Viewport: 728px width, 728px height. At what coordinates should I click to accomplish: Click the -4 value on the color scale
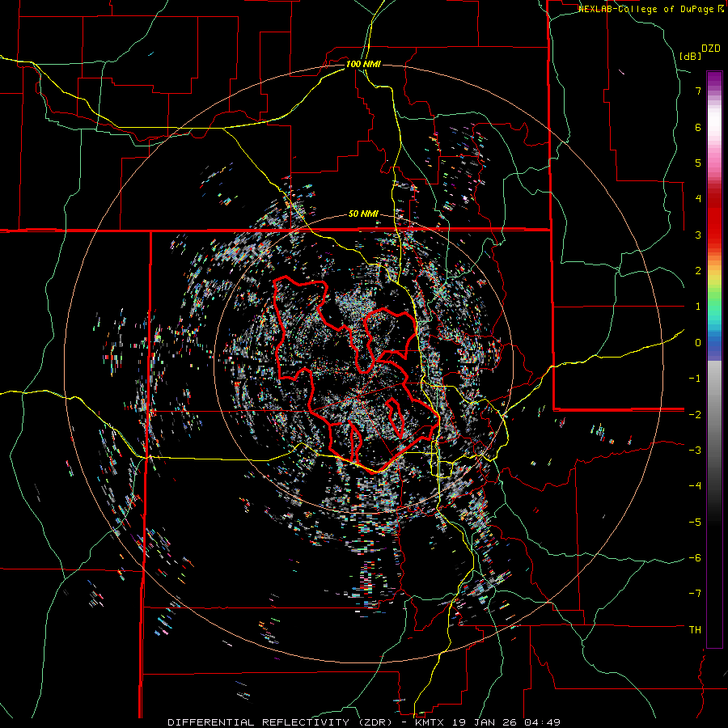point(695,486)
